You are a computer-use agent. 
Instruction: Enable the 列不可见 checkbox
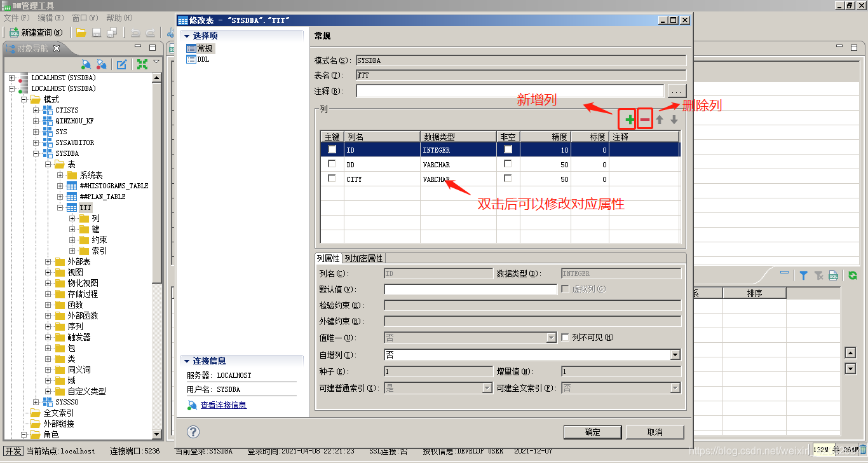pos(565,338)
